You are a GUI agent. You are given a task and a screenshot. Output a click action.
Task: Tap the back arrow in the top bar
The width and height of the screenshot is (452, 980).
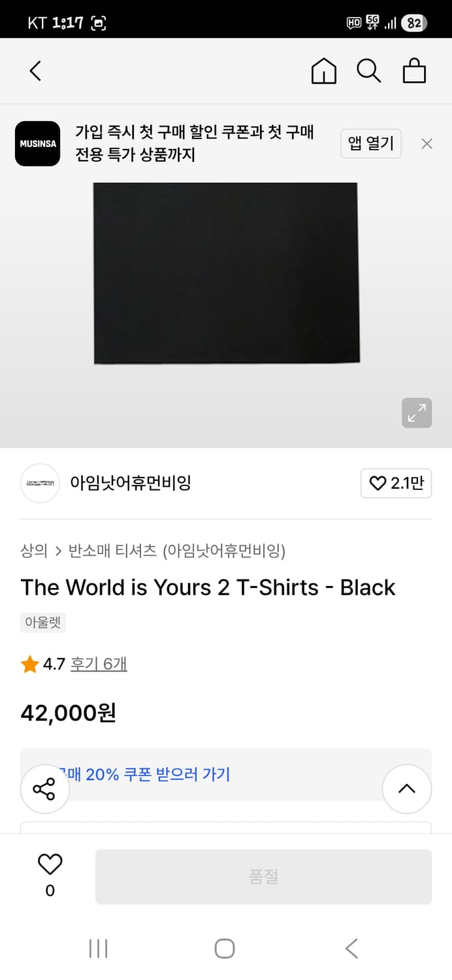click(34, 71)
